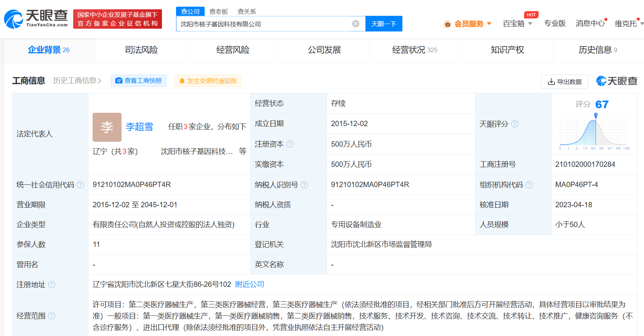Click the 注册资本 value 500万人民币
This screenshot has width=644, height=336.
tap(351, 144)
